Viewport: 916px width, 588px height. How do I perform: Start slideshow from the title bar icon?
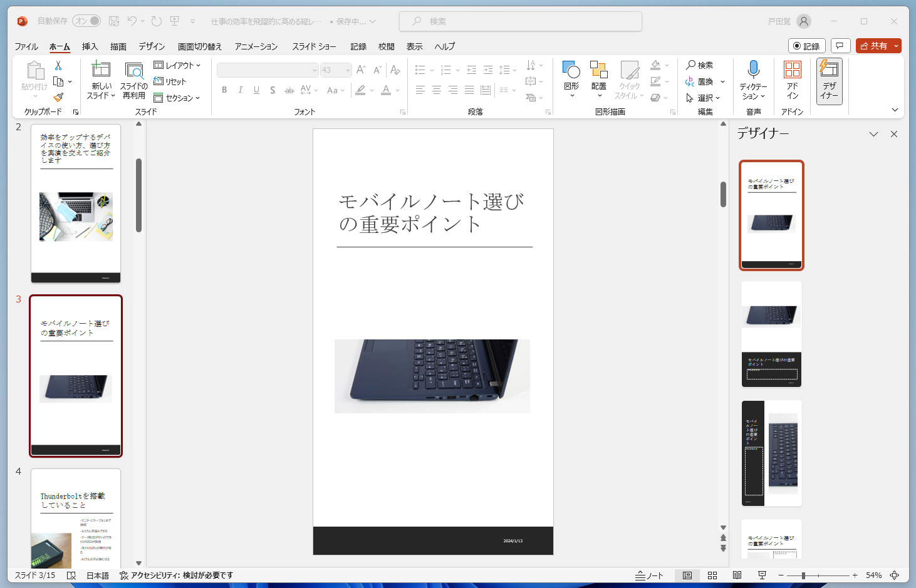tap(175, 21)
